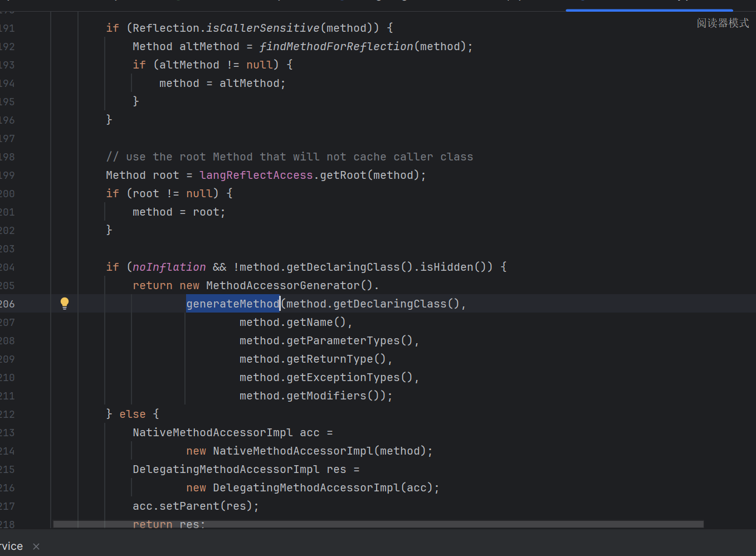756x556 pixels.
Task: Click the getRoot method call
Action: point(343,175)
